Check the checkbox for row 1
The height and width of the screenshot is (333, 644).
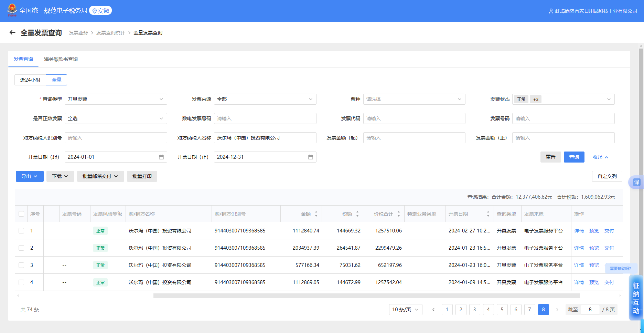[21, 231]
